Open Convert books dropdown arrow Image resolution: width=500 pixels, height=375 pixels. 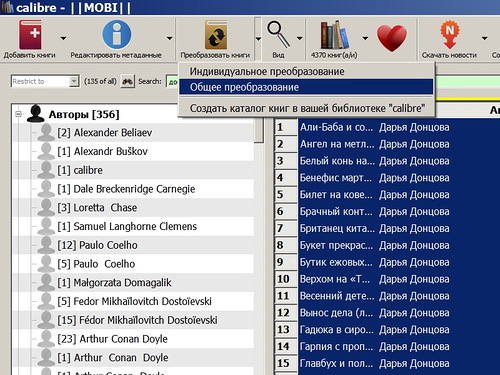point(258,39)
